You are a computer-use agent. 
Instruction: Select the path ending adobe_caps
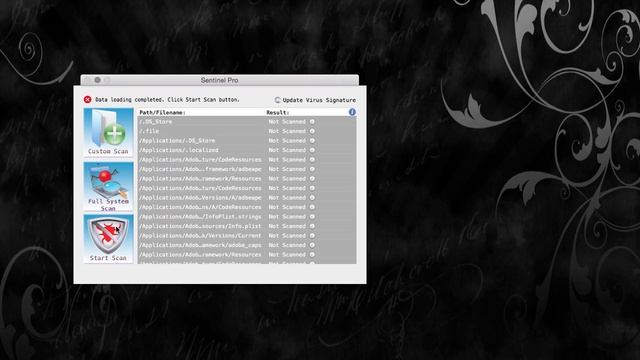point(200,245)
